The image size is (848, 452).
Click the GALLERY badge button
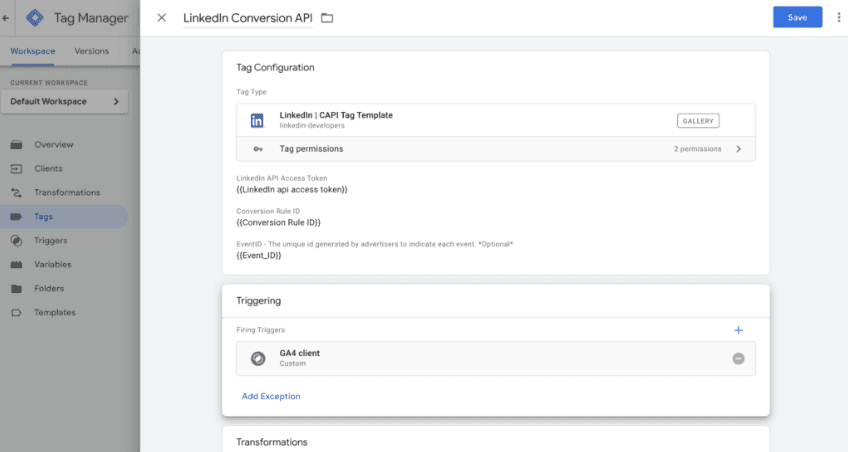698,121
